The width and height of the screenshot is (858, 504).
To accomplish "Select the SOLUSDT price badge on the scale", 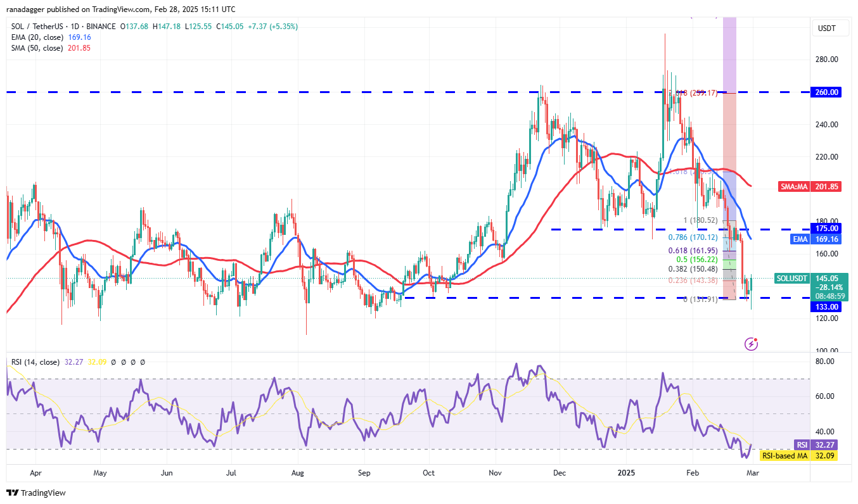I will pyautogui.click(x=791, y=278).
